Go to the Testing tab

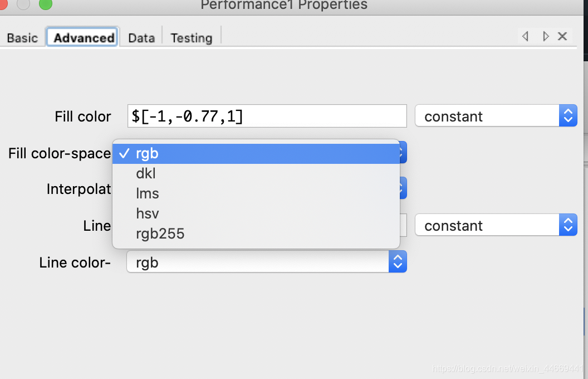pyautogui.click(x=191, y=38)
